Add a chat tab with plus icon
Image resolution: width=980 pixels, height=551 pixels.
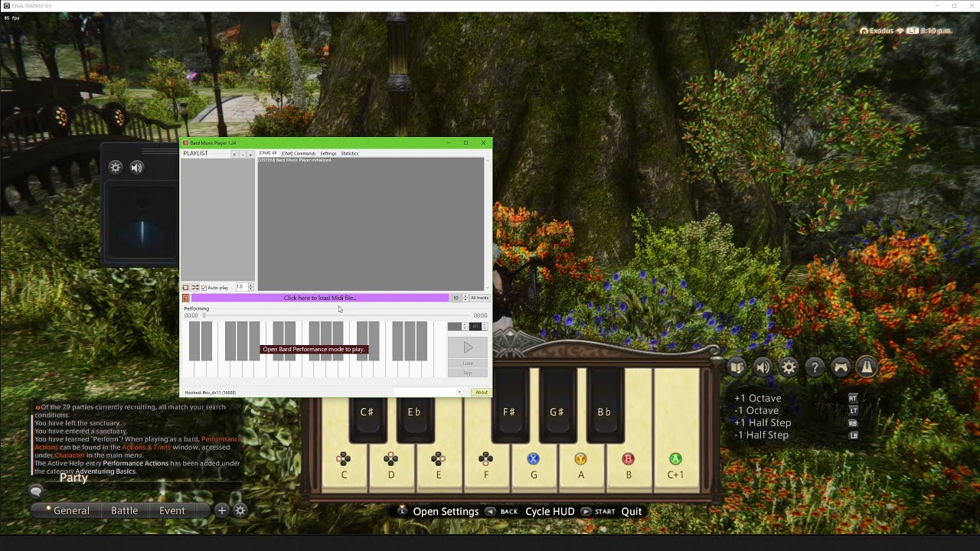tap(222, 510)
